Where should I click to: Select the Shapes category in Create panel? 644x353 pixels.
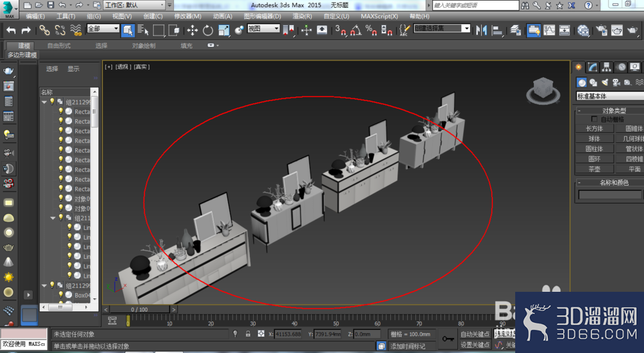point(593,82)
